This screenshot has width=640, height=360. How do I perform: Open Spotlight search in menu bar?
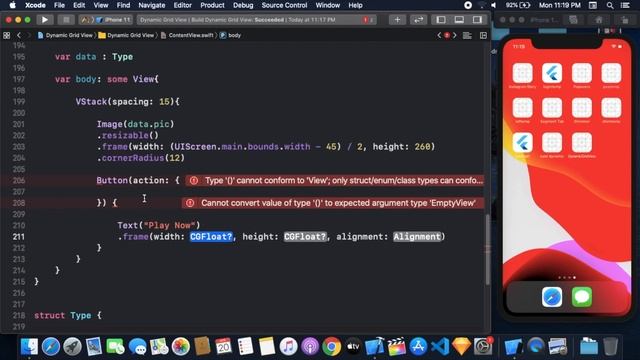pos(610,5)
